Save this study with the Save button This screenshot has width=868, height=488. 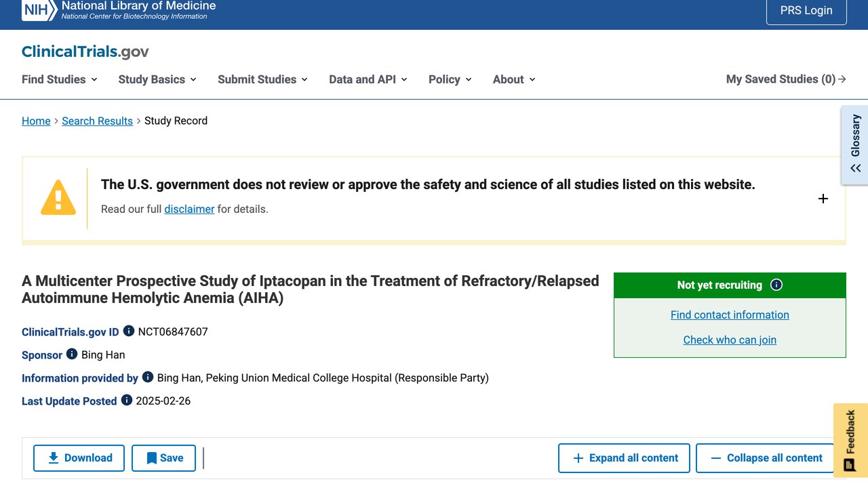pos(163,458)
